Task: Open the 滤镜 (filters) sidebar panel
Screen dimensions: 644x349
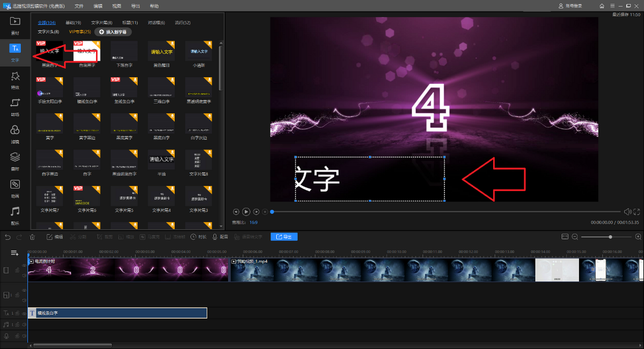Action: pyautogui.click(x=15, y=134)
